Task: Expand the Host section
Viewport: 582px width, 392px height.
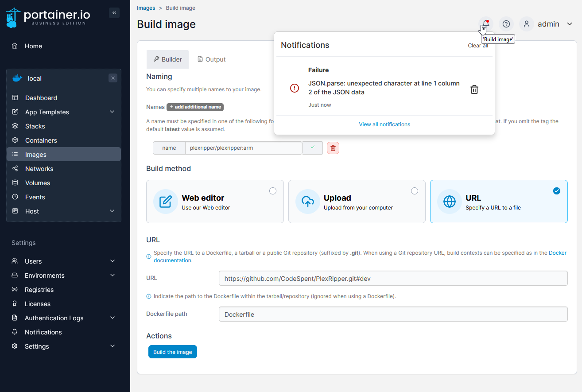Action: pos(32,211)
